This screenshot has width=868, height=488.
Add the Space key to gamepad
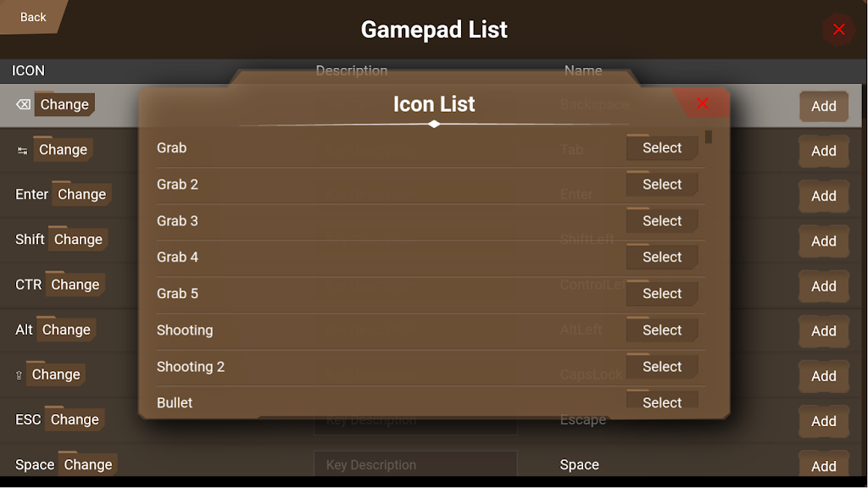click(x=823, y=466)
